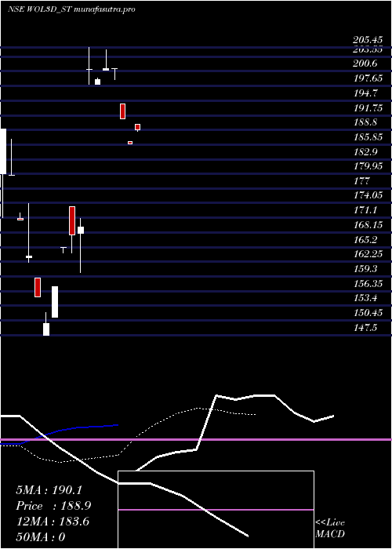Click the 162.25 price label
This screenshot has width=392, height=549.
(x=368, y=254)
